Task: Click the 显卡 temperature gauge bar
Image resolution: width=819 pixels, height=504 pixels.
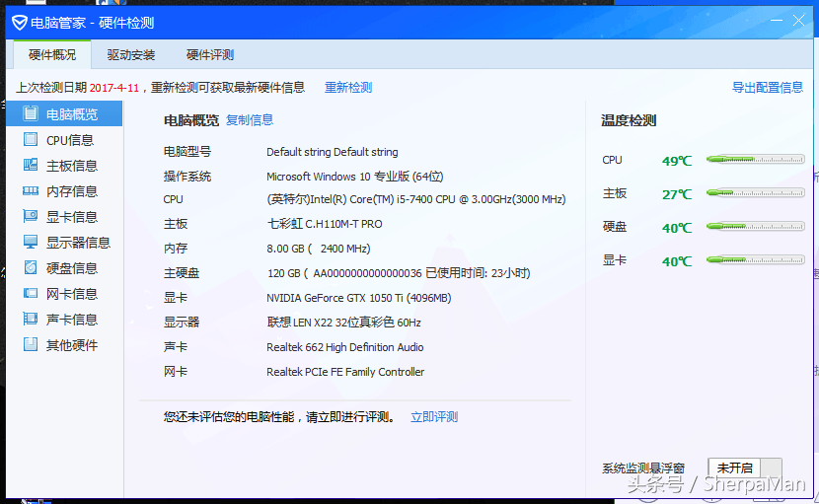Action: [755, 259]
